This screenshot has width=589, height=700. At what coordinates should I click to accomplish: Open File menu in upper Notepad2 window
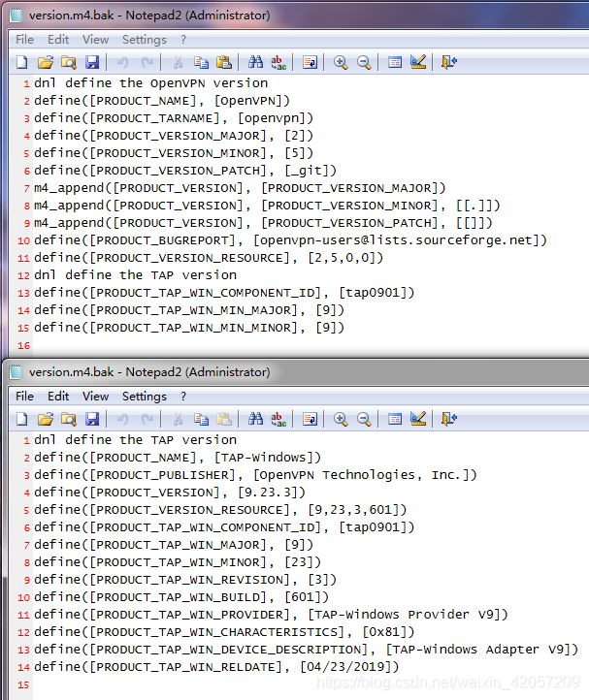24,40
